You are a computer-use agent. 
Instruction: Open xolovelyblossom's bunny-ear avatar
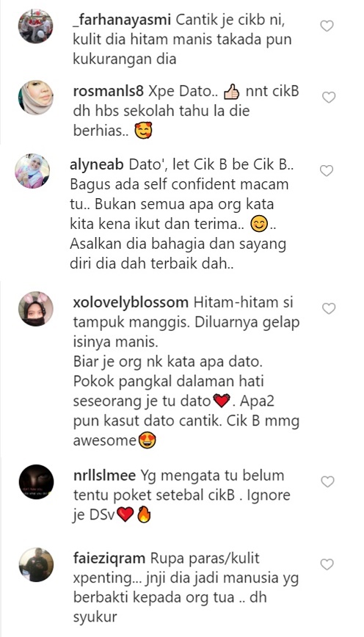[x=36, y=309]
